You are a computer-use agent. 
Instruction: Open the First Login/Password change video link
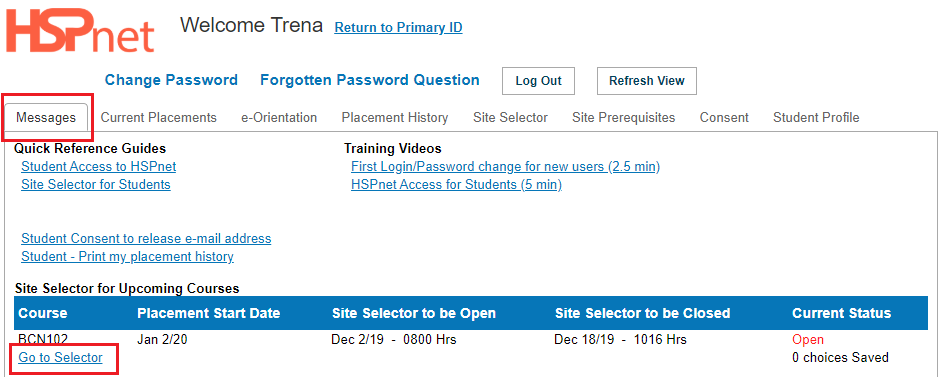(505, 167)
